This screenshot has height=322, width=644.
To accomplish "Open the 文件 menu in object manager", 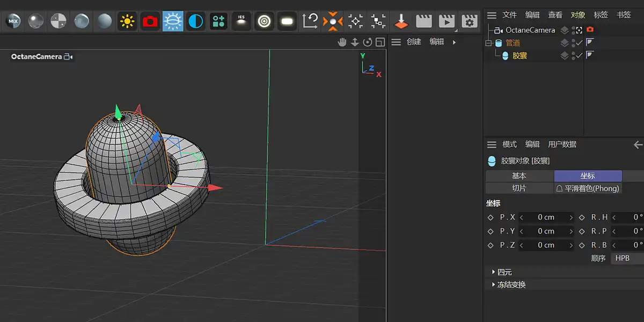I will click(509, 14).
